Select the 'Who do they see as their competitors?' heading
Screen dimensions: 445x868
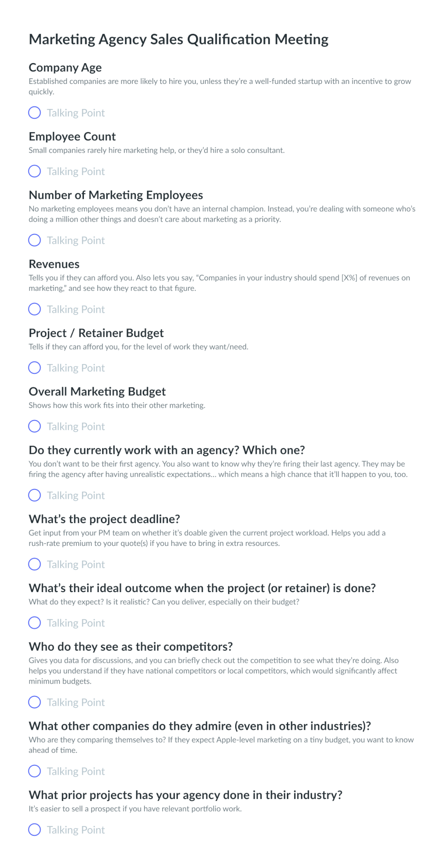pyautogui.click(x=131, y=647)
